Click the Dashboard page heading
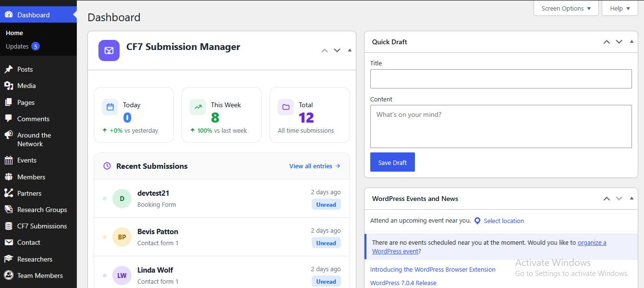Screen dimensions: 644x288 pyautogui.click(x=114, y=17)
